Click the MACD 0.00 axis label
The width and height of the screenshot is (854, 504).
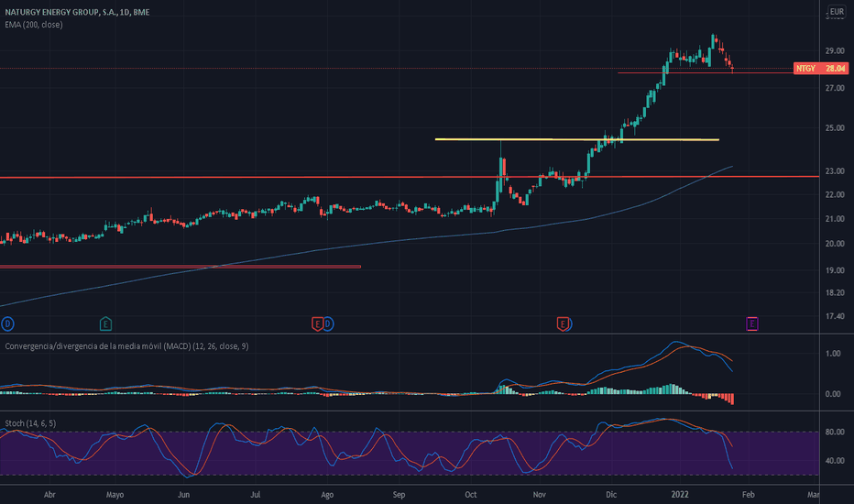coord(833,394)
